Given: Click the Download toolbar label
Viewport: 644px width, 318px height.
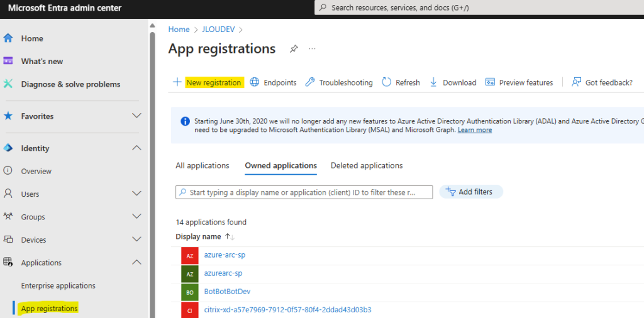Looking at the screenshot, I should pos(460,82).
